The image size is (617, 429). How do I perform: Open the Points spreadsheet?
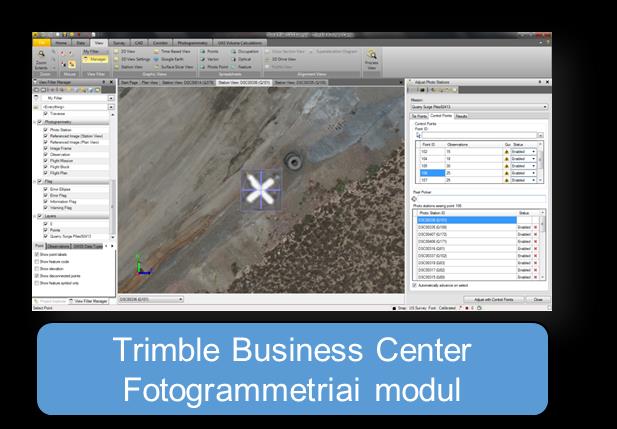[209, 52]
